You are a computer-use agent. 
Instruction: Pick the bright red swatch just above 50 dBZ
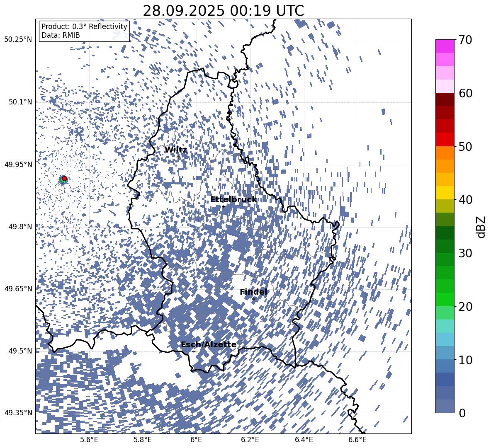[x=445, y=140]
